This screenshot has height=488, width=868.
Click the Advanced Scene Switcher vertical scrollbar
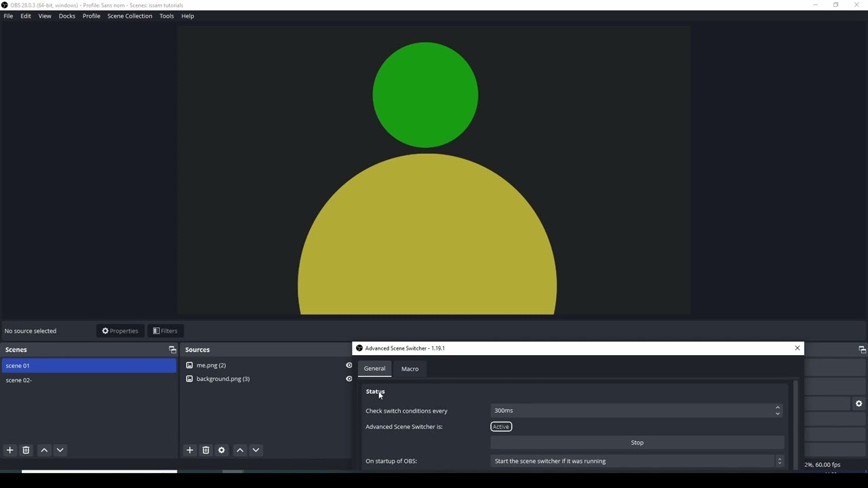795,426
